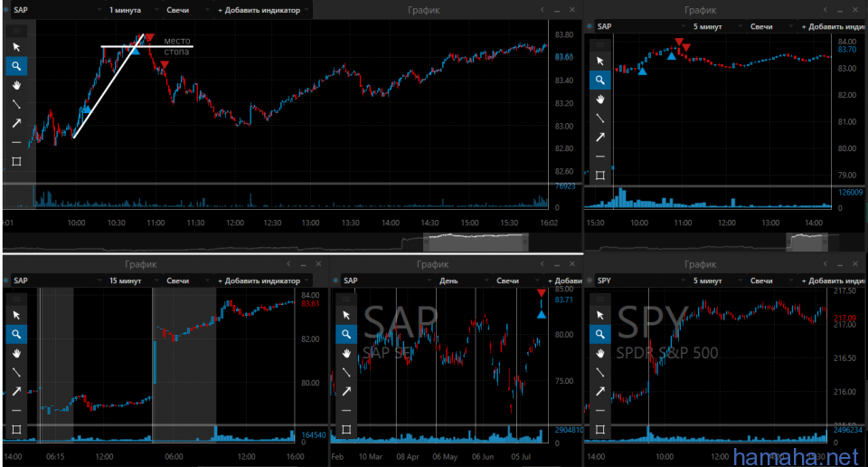Viewport: 868px width, 467px height.
Task: Click the 'График' title of the SPY chart panel
Action: [x=700, y=264]
